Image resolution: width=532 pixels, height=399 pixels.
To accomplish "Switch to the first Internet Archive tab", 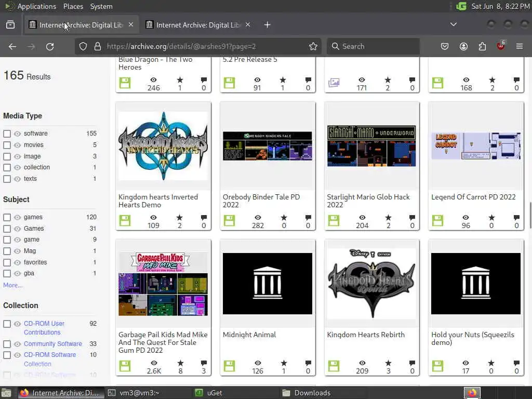I will 81,25.
